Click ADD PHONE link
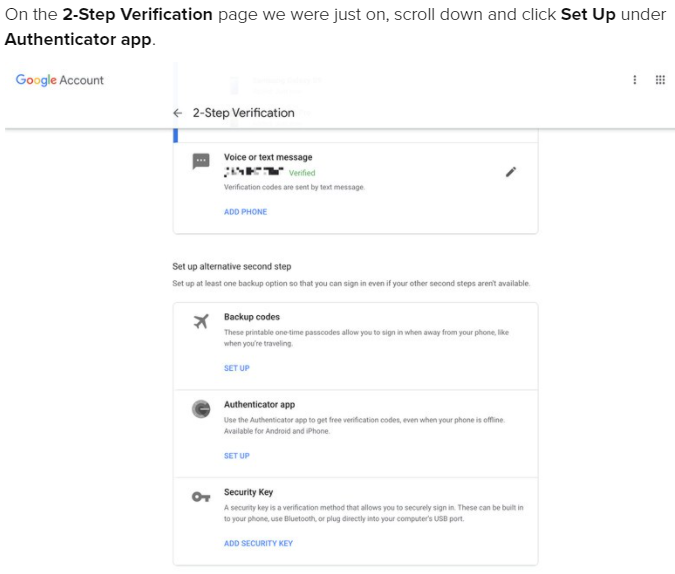Screen dimensions: 675x574 245,212
